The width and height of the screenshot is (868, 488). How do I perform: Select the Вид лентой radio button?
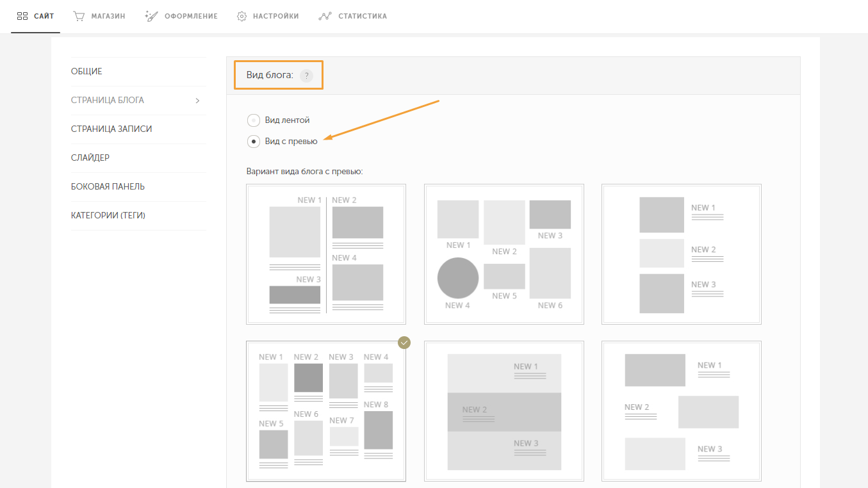click(x=254, y=120)
